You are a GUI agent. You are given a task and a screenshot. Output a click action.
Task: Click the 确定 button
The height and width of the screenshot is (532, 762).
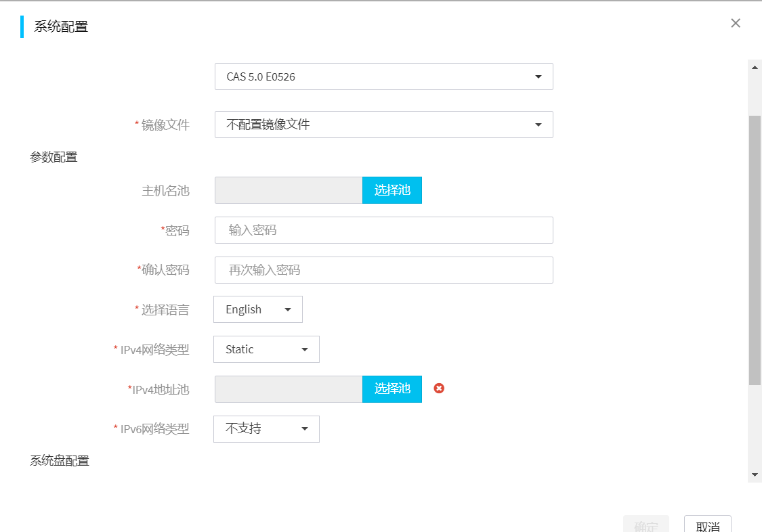[x=646, y=525]
